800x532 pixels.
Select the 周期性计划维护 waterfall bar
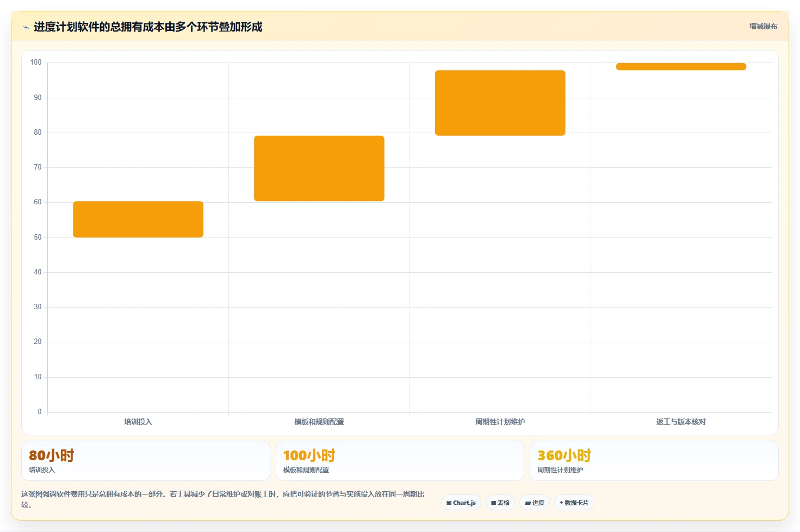coord(500,103)
